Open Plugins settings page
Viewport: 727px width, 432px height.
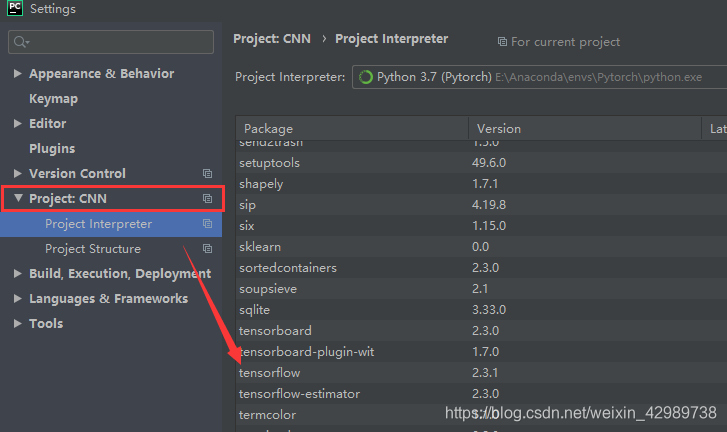52,148
